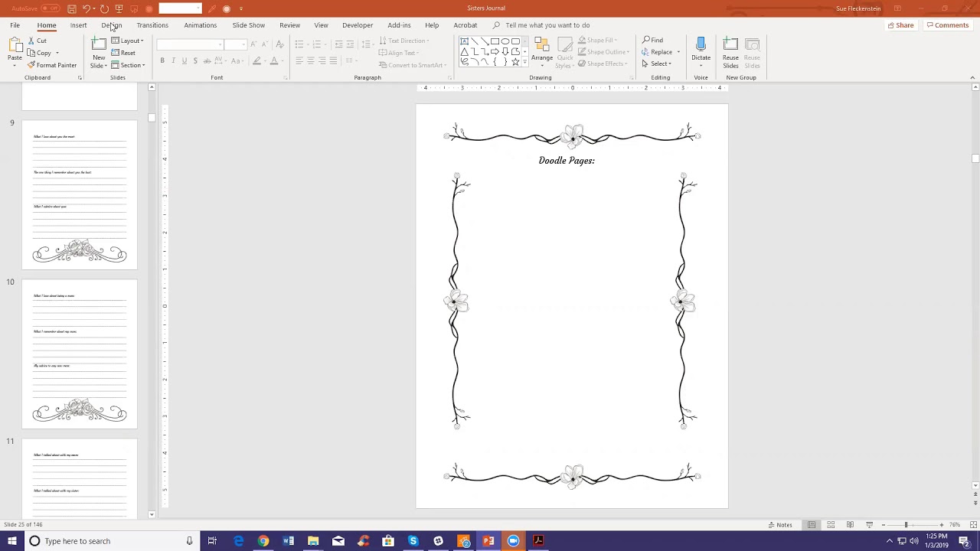Switch to Reading View icon in status bar

click(850, 525)
